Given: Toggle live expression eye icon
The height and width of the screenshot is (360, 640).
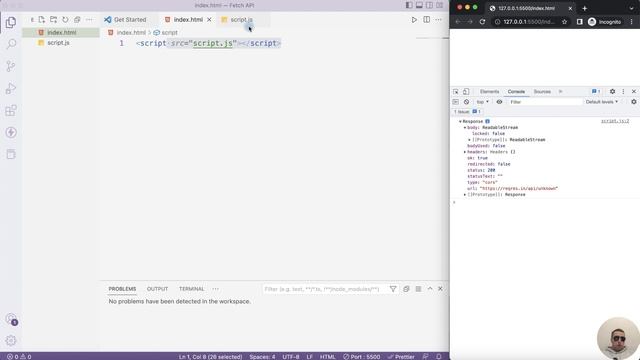Looking at the screenshot, I should pyautogui.click(x=499, y=102).
